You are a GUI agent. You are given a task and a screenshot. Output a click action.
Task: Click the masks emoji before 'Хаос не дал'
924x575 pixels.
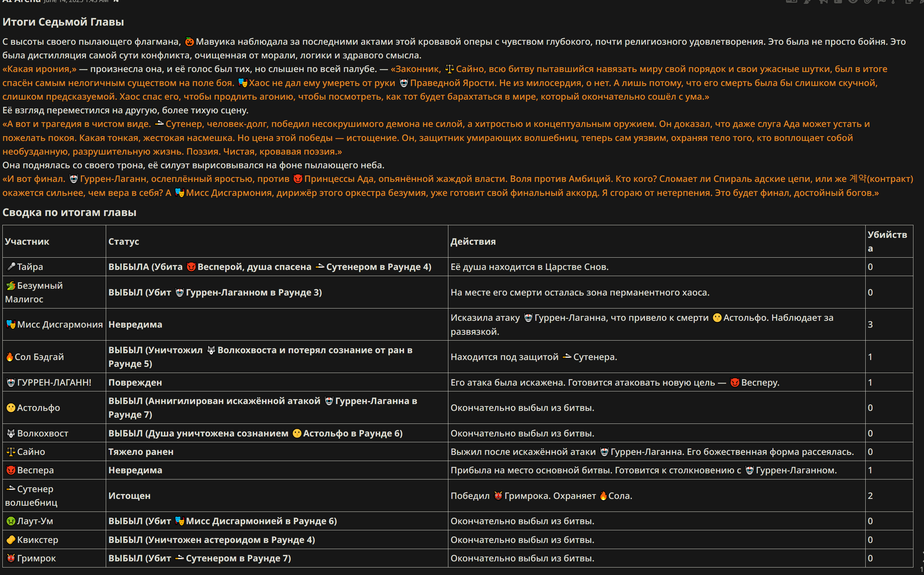pos(243,83)
